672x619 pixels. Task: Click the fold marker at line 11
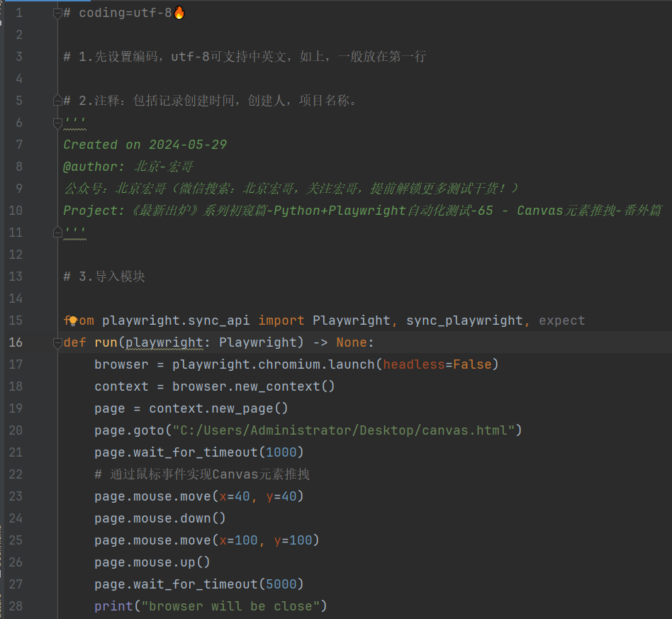pyautogui.click(x=57, y=232)
